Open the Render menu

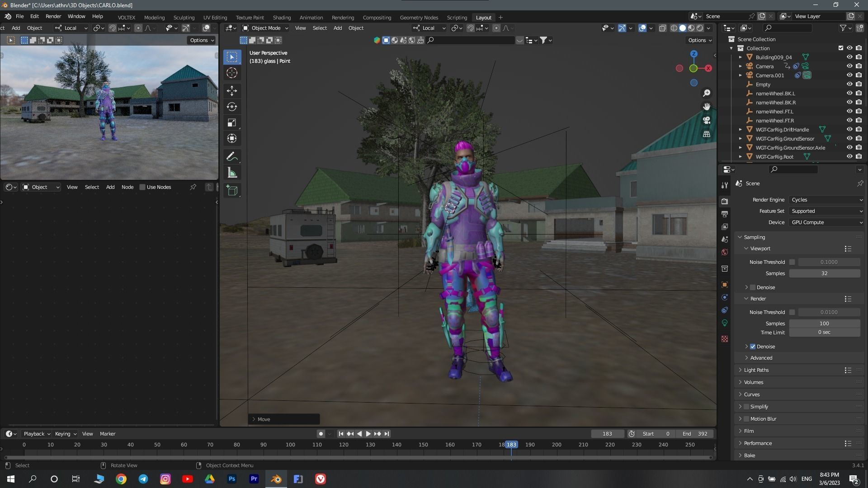pyautogui.click(x=53, y=16)
